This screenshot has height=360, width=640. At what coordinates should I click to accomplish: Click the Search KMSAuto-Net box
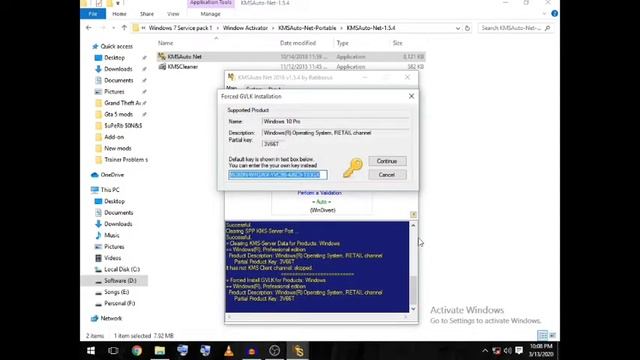click(516, 28)
